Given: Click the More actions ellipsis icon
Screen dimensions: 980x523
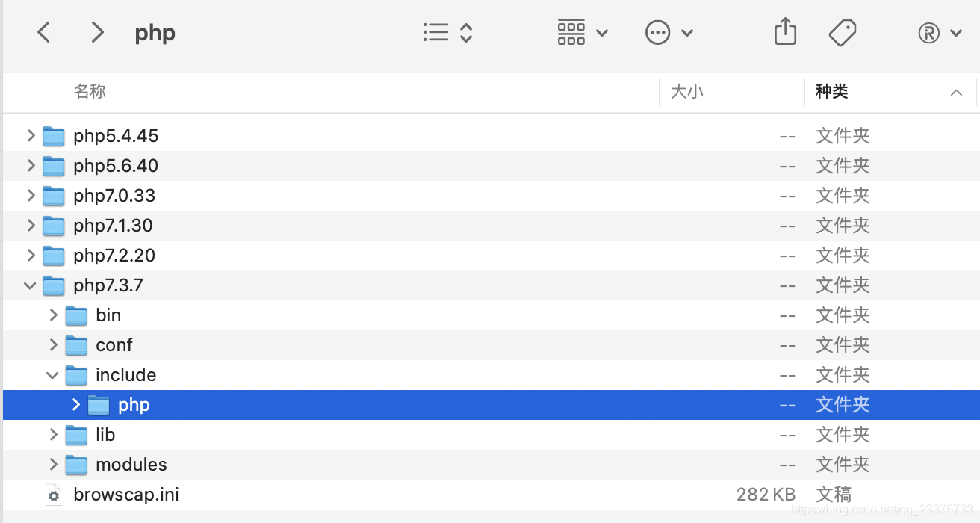Looking at the screenshot, I should 657,32.
